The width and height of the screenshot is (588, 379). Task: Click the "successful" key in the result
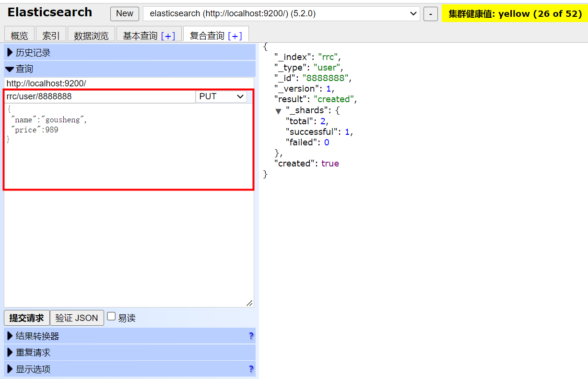311,132
